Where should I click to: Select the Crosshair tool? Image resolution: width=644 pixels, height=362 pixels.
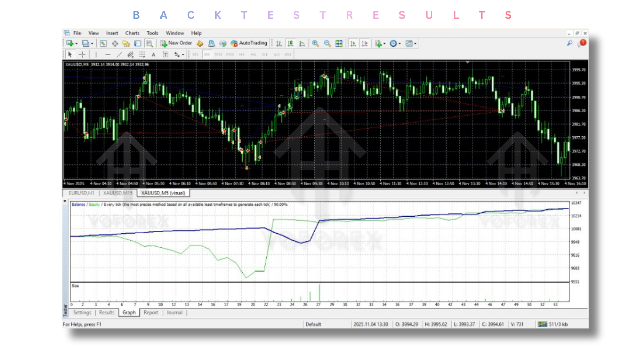[82, 54]
